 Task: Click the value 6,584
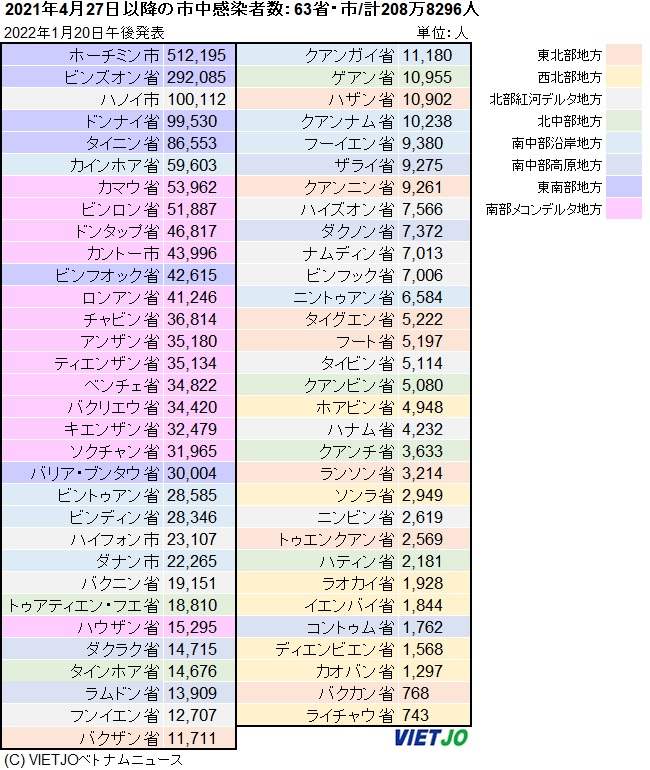coord(422,297)
